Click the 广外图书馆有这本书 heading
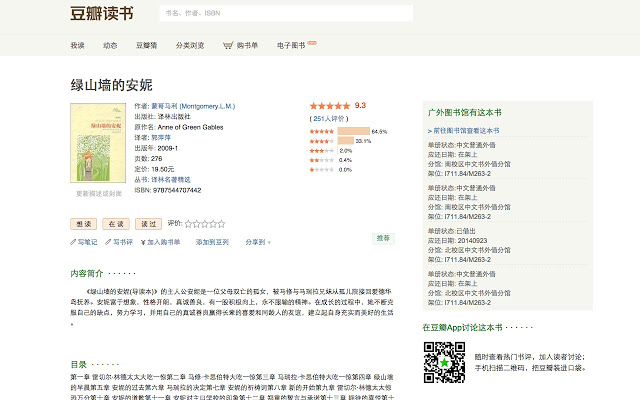Image resolution: width=640 pixels, height=400 pixels. click(464, 112)
